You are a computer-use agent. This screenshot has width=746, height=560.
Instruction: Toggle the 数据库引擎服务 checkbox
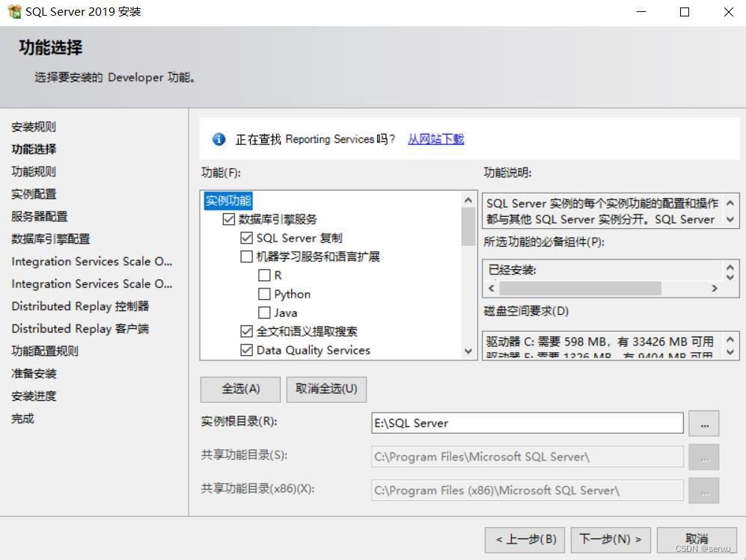tap(229, 219)
